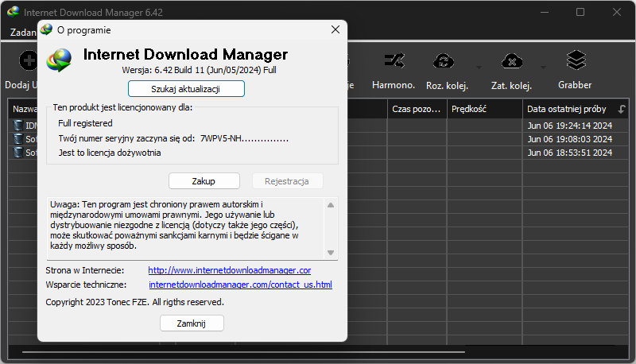636x364 pixels.
Task: Open the contact_us.html support link
Action: point(241,285)
